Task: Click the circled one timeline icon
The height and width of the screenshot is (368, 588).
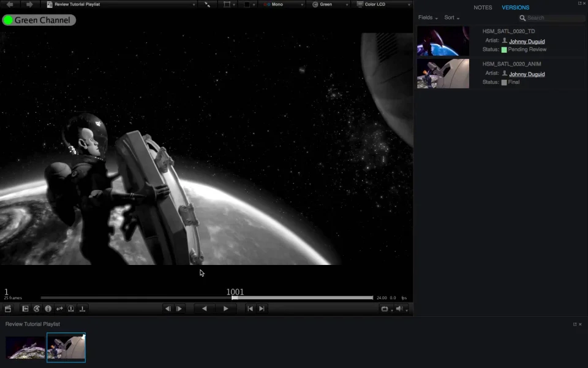Action: 71,309
